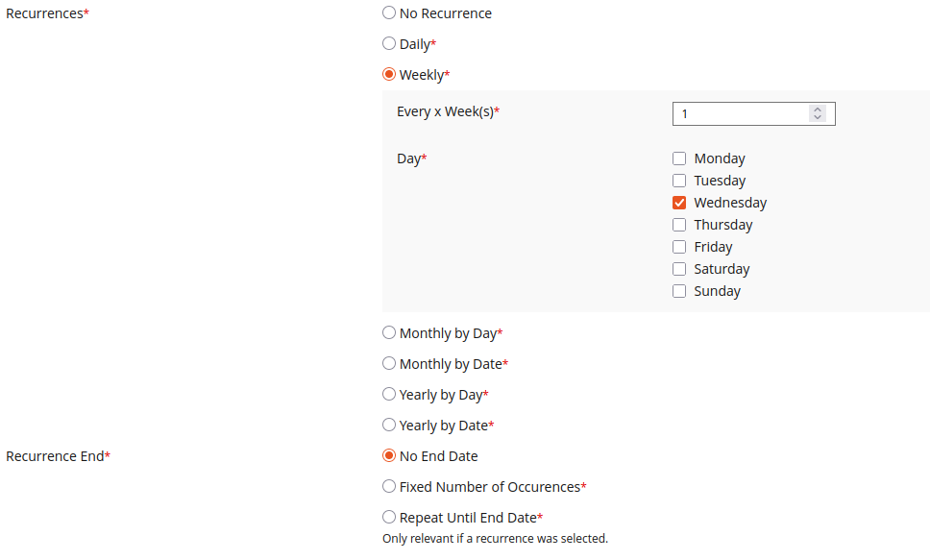Choose Monthly by Date recurrence

click(x=389, y=364)
